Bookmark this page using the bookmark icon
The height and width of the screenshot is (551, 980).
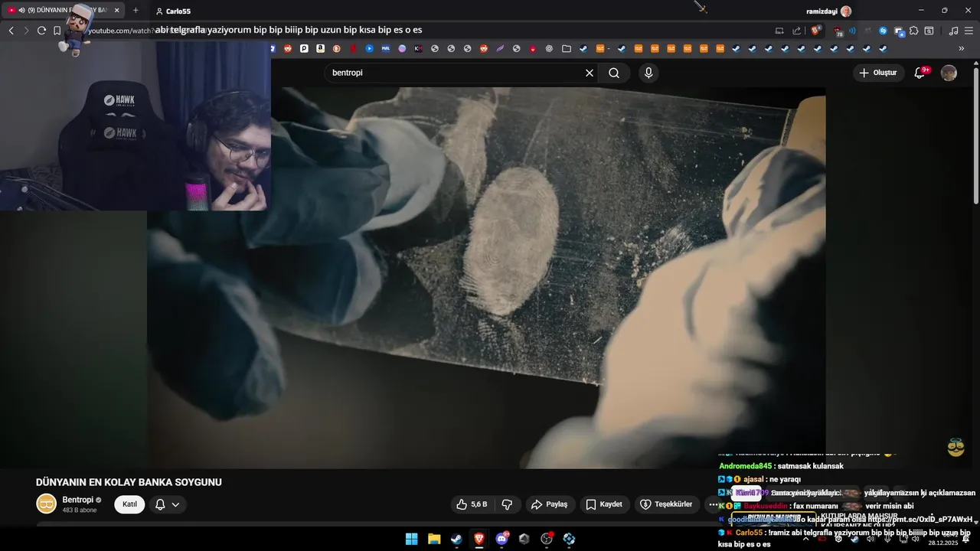(57, 31)
